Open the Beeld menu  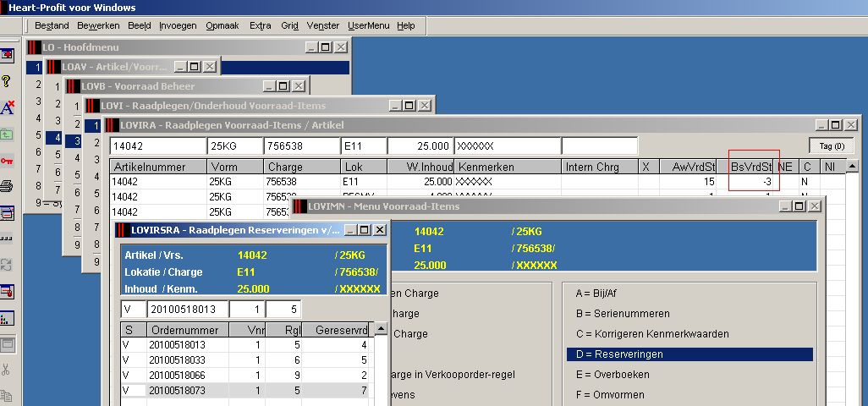tap(140, 25)
